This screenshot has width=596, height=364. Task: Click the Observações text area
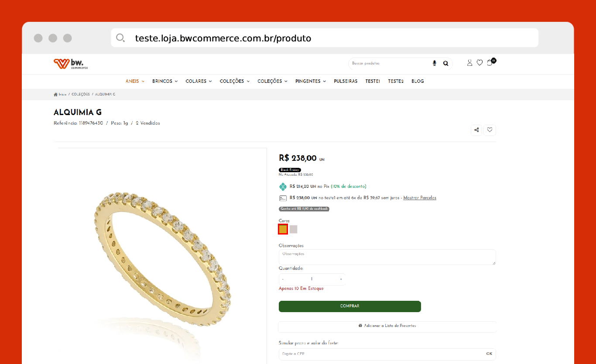pyautogui.click(x=387, y=257)
